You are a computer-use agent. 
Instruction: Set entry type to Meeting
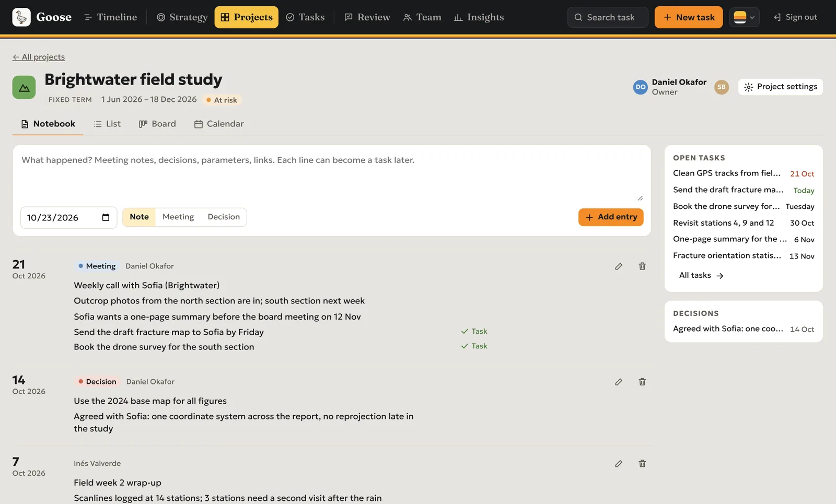178,217
